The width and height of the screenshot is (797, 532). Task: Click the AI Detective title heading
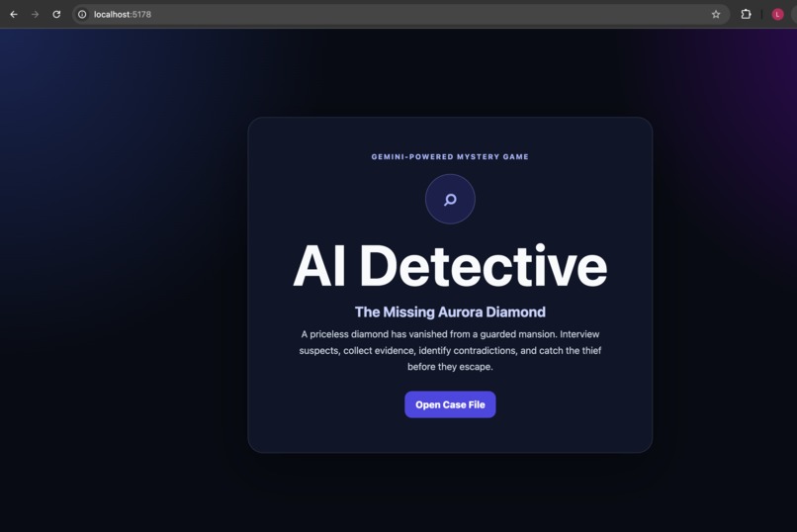click(x=450, y=266)
